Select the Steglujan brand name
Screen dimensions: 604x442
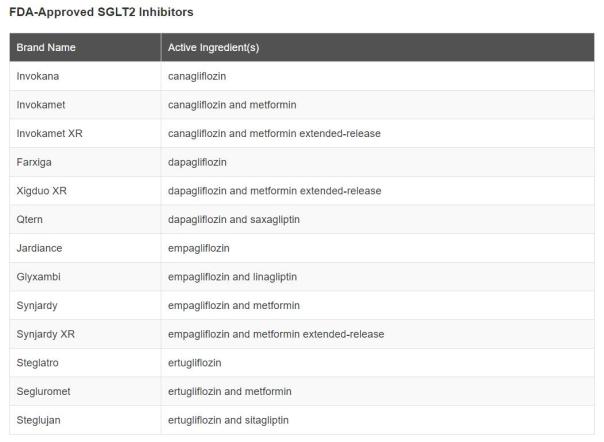click(39, 420)
